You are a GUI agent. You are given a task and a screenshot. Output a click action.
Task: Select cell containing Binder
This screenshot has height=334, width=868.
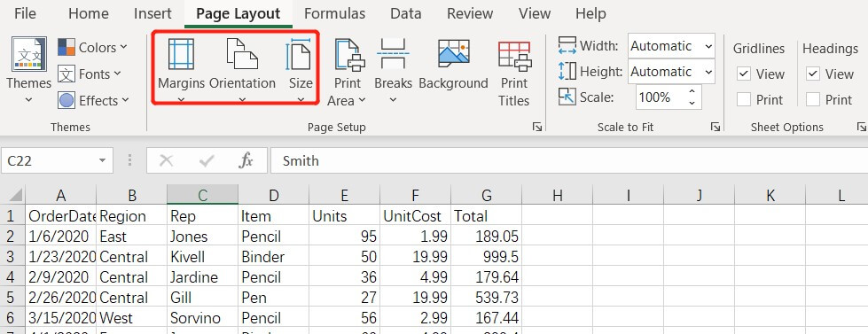point(273,257)
